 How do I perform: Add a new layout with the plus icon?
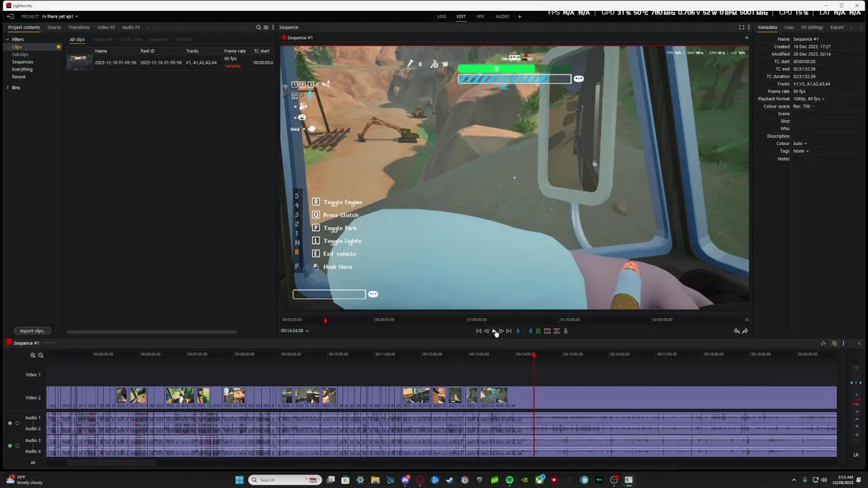coord(519,16)
